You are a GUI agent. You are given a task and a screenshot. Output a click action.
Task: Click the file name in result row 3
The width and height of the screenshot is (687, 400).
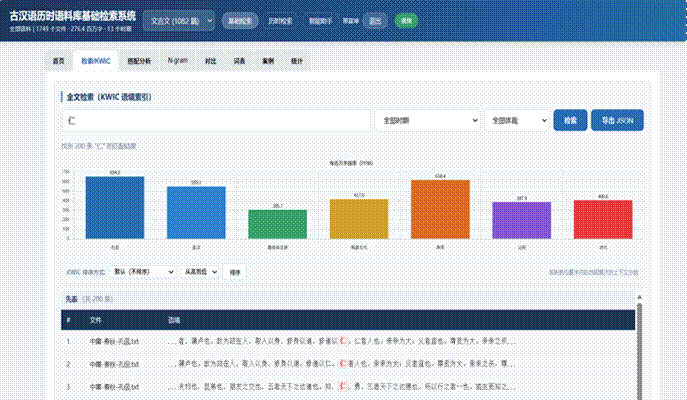click(x=114, y=387)
